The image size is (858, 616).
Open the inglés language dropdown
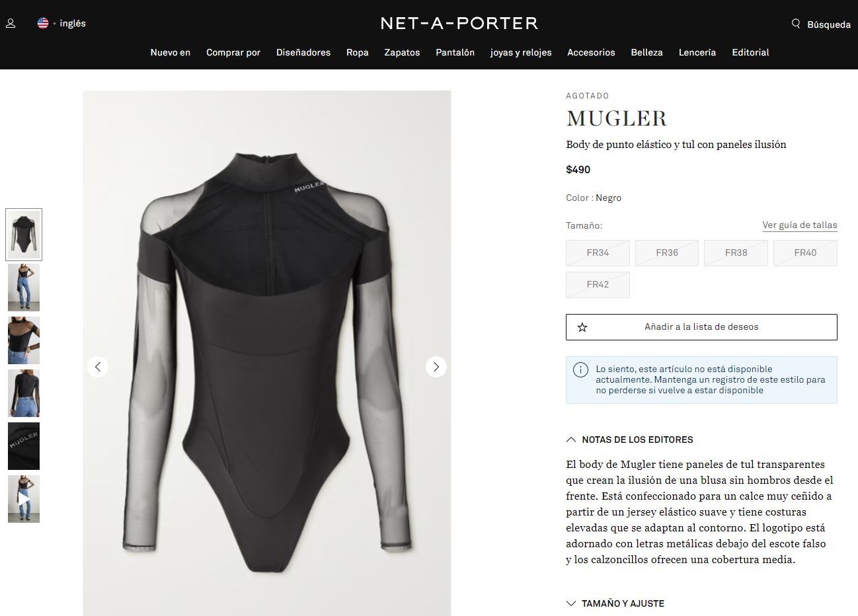click(x=73, y=23)
